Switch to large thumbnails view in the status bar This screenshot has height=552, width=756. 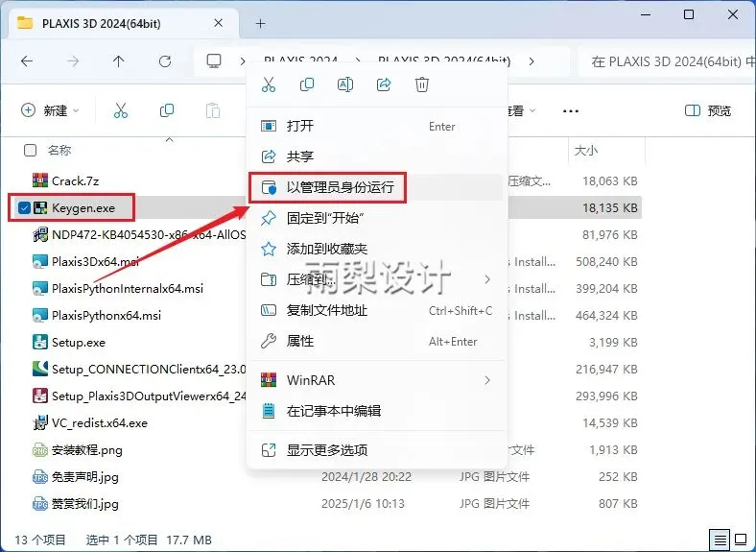point(741,540)
